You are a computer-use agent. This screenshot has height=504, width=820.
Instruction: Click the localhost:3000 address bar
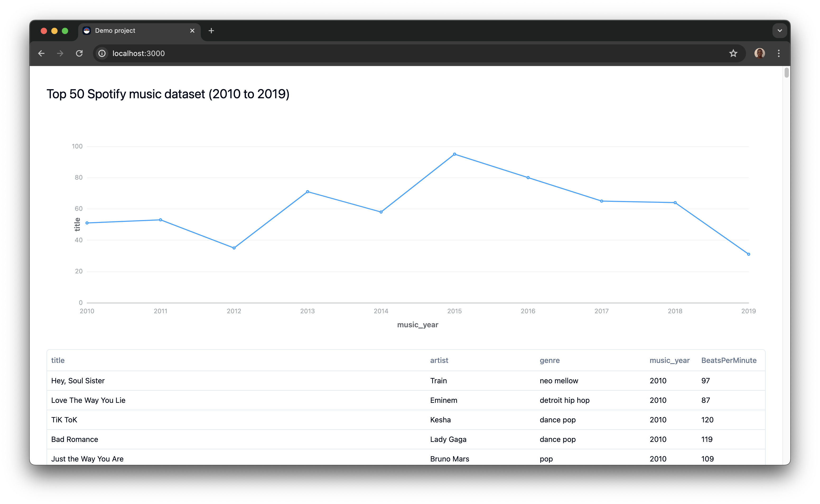[x=400, y=53]
